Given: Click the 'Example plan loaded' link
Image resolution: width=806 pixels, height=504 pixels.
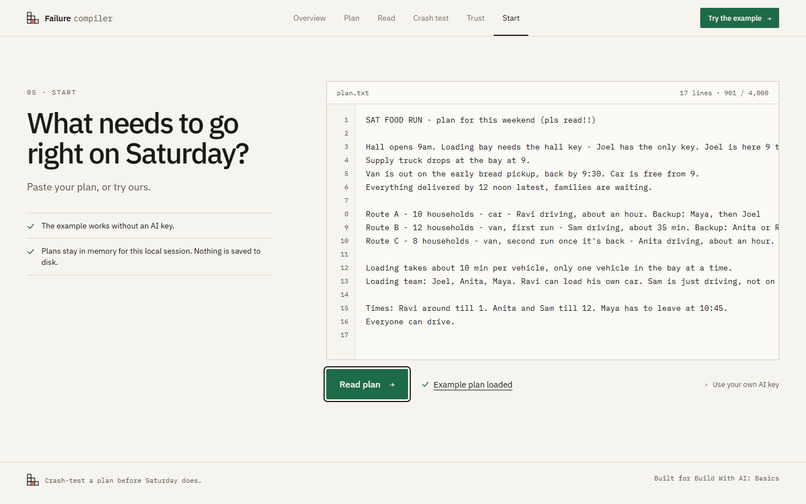Looking at the screenshot, I should (473, 385).
